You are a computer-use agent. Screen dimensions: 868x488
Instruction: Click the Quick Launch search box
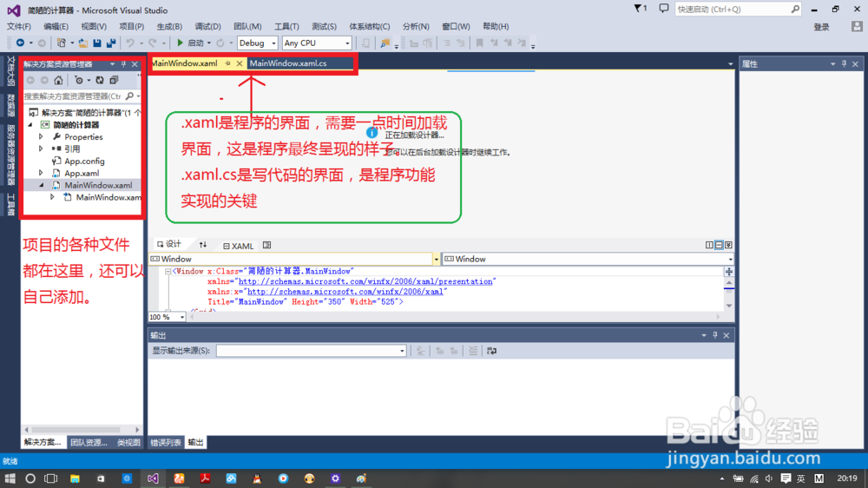tap(737, 9)
